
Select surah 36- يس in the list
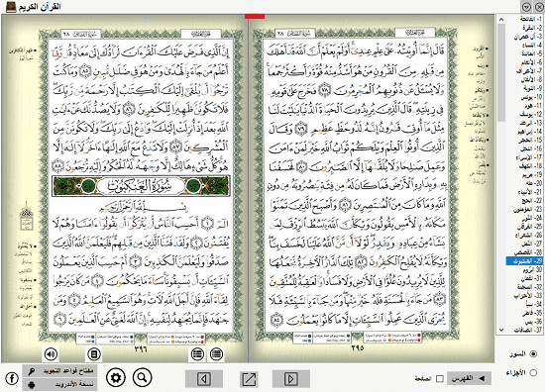pyautogui.click(x=533, y=322)
